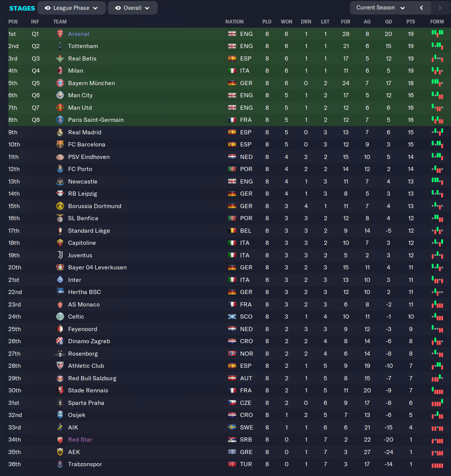Click the eye icon in Overall selector
Viewport: 451px width, 476px height.
tap(118, 8)
